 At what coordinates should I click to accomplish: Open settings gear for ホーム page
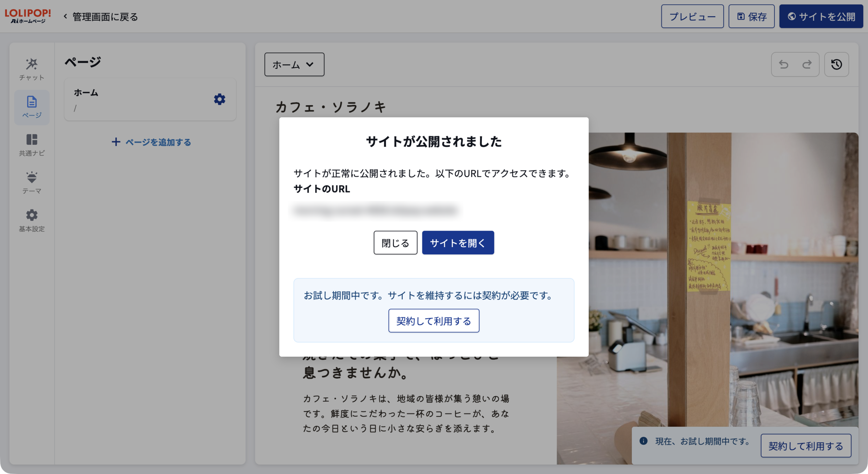pos(219,99)
